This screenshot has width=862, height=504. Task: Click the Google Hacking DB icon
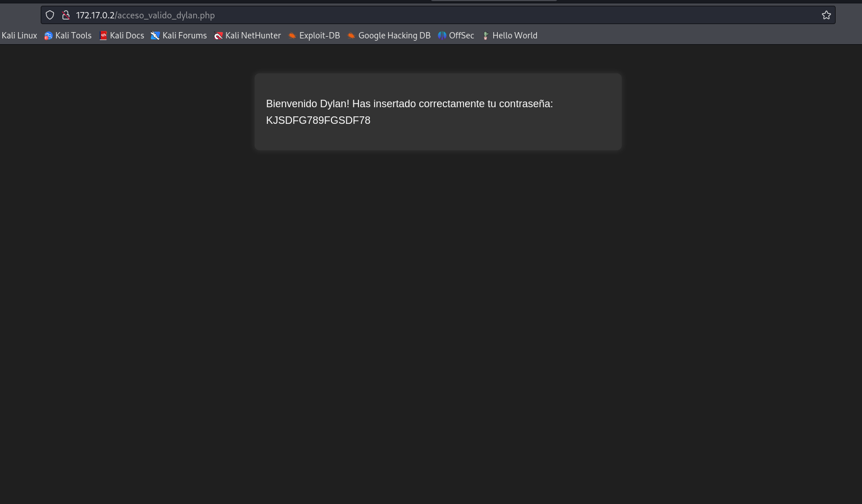(352, 36)
